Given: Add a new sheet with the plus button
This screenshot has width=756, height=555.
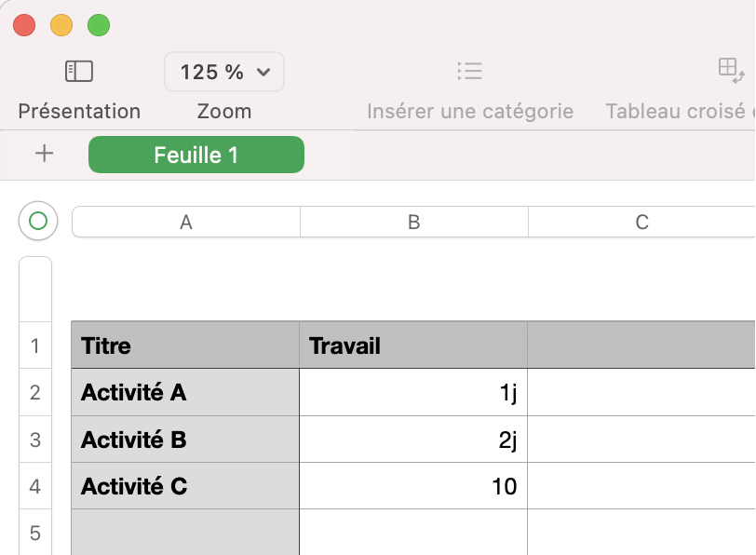Looking at the screenshot, I should coord(44,155).
